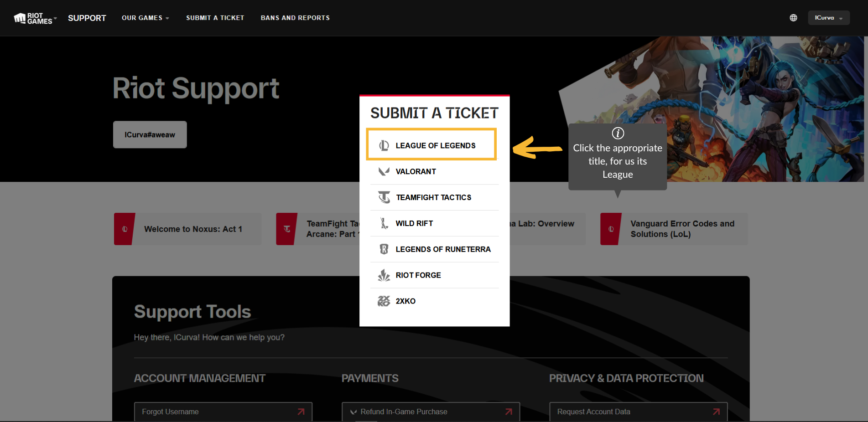
Task: Open Refund In-Game Purchase tool
Action: pos(431,412)
